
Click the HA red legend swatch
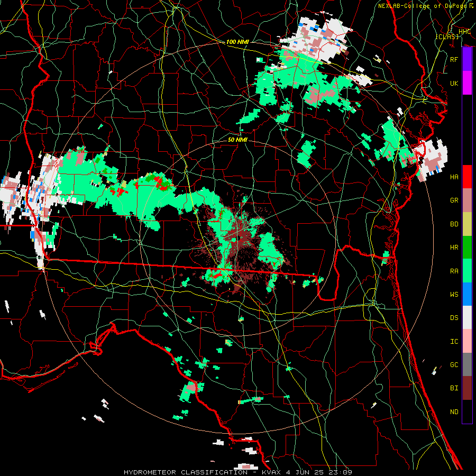tap(467, 177)
